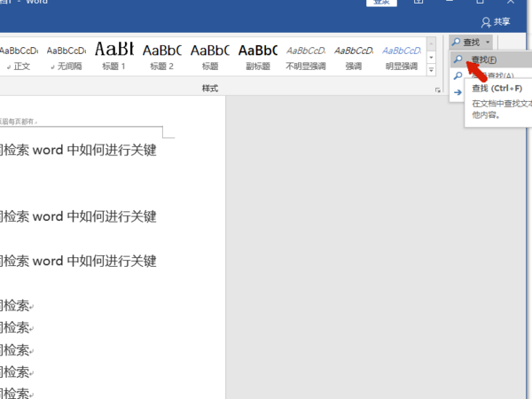Screen dimensions: 532x399
Task: Choose the 标题 2 heading style
Action: click(162, 58)
